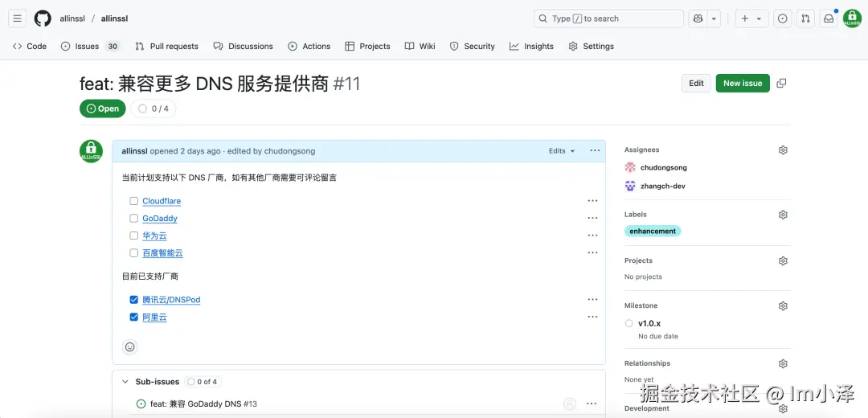Edit Assignees with the gear icon
Viewport: 868px width, 418px height.
pos(783,150)
